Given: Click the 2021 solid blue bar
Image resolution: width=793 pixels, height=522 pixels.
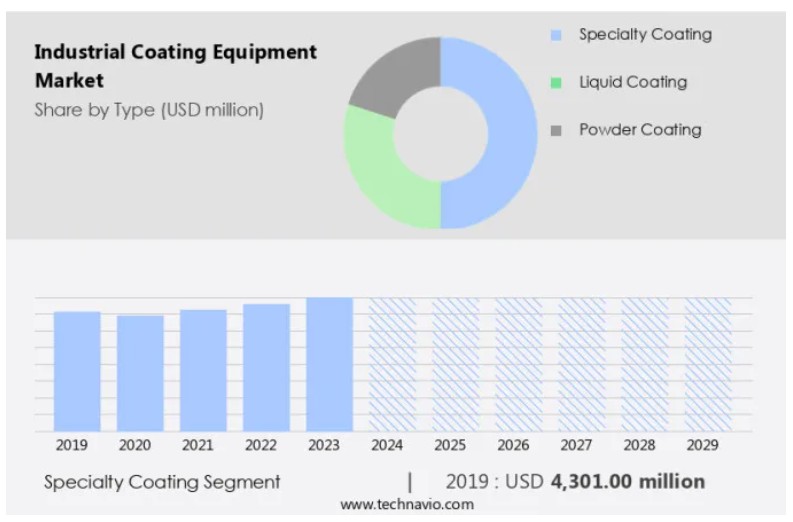Looking at the screenshot, I should [x=203, y=369].
